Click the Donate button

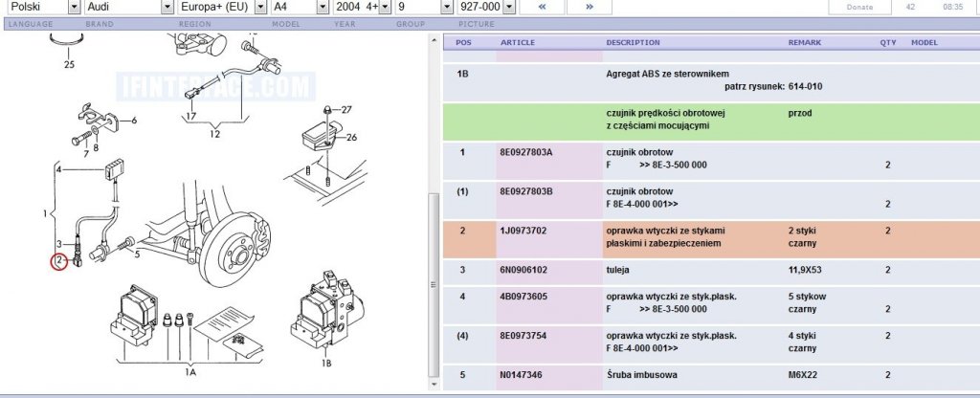click(x=859, y=7)
